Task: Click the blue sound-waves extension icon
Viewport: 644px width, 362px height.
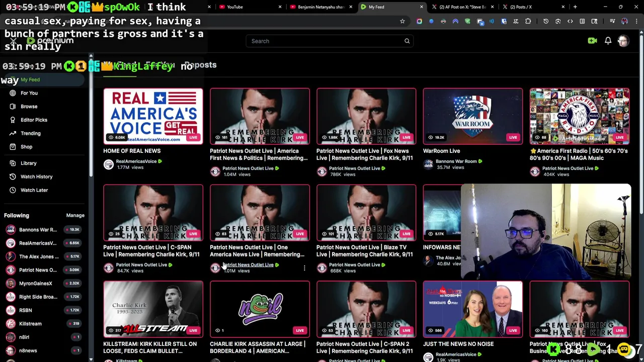Action: coord(492,21)
